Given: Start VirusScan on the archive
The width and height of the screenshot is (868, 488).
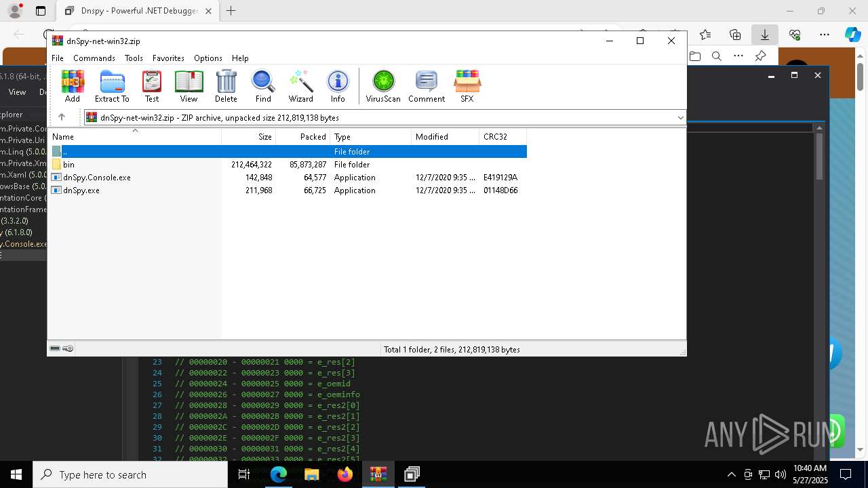Looking at the screenshot, I should pyautogui.click(x=383, y=86).
